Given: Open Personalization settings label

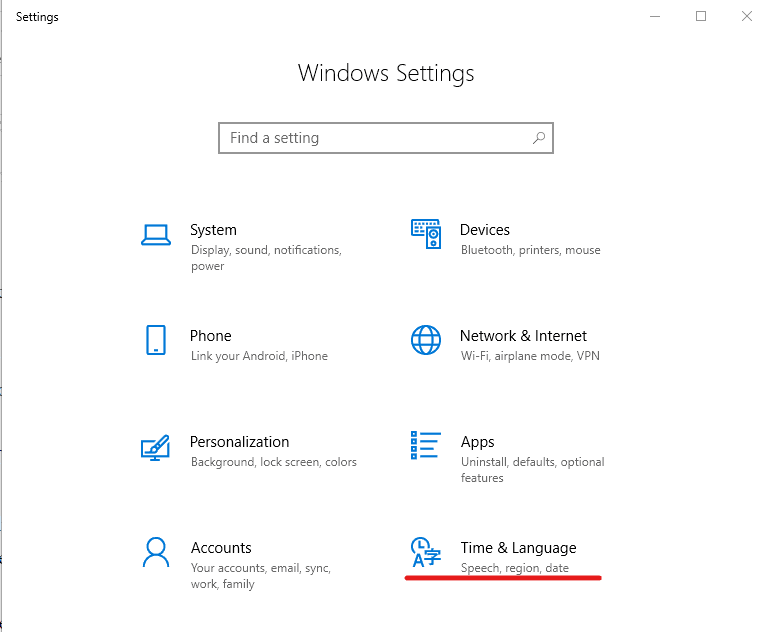Looking at the screenshot, I should (x=240, y=442).
